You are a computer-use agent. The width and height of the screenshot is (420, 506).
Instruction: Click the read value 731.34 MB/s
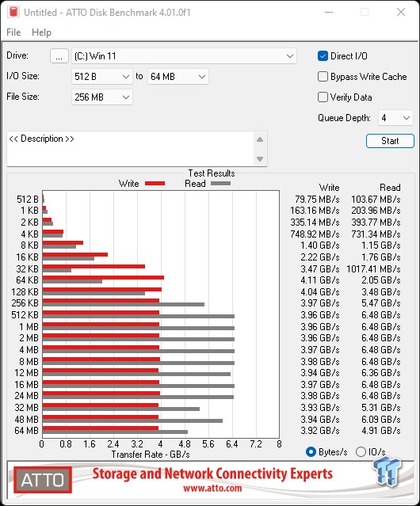click(x=376, y=234)
